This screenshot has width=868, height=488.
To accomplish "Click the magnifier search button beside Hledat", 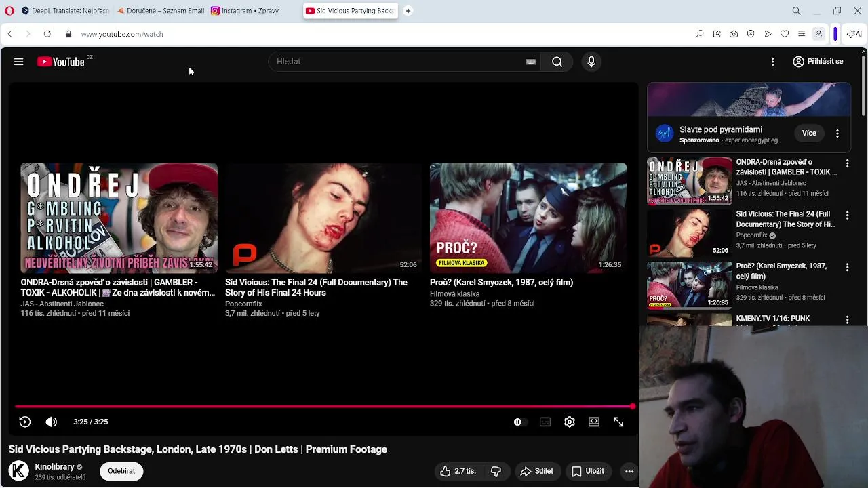I will click(x=557, y=62).
